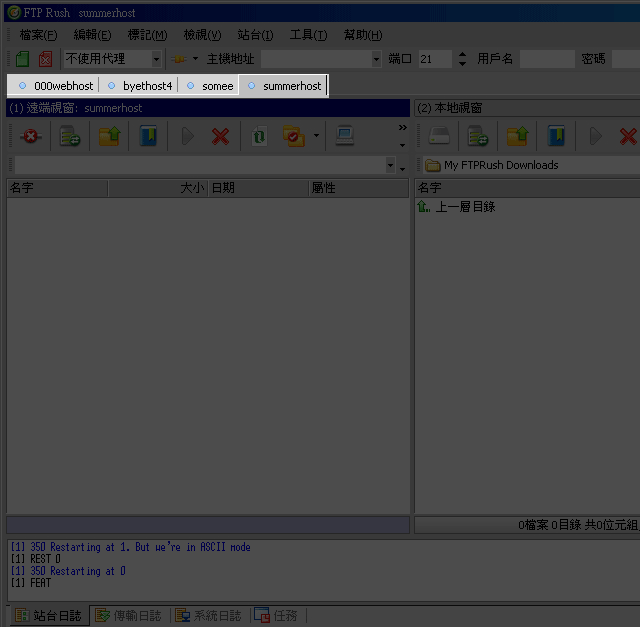Open the 檔案(F) menu
Viewport: 640px width, 627px height.
(38, 35)
